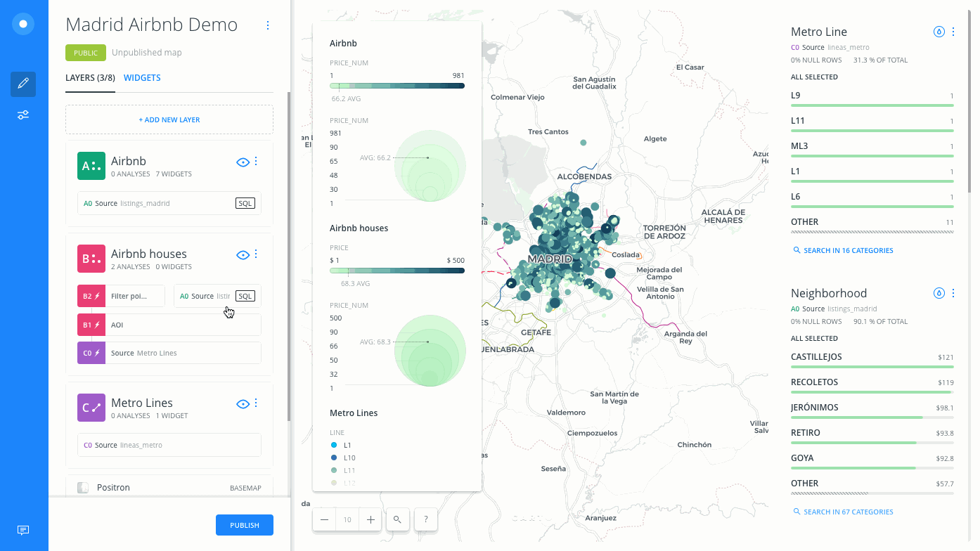Open the SQL editor for listings_madrid source
The image size is (980, 551).
click(245, 202)
